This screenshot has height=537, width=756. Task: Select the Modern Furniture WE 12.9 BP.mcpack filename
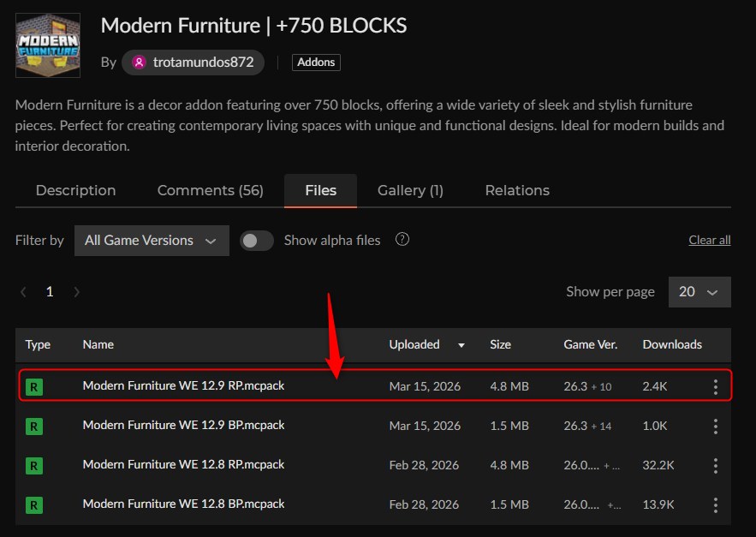click(x=183, y=426)
